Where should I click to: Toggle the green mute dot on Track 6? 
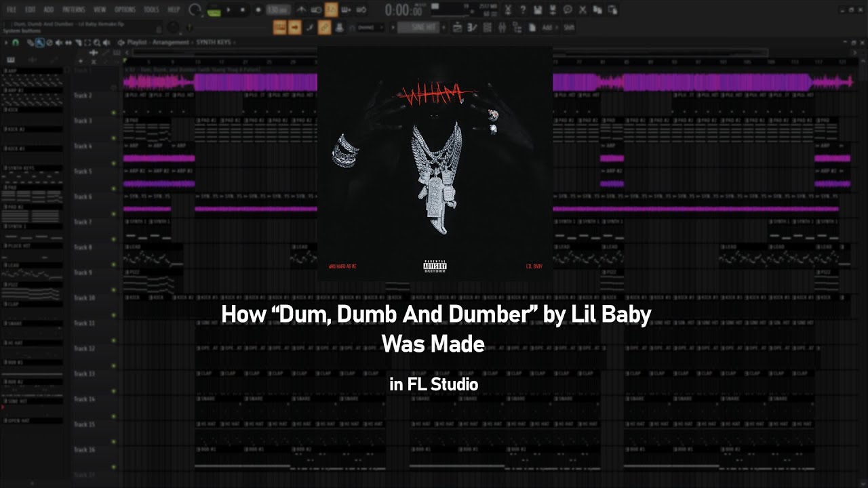(x=114, y=213)
